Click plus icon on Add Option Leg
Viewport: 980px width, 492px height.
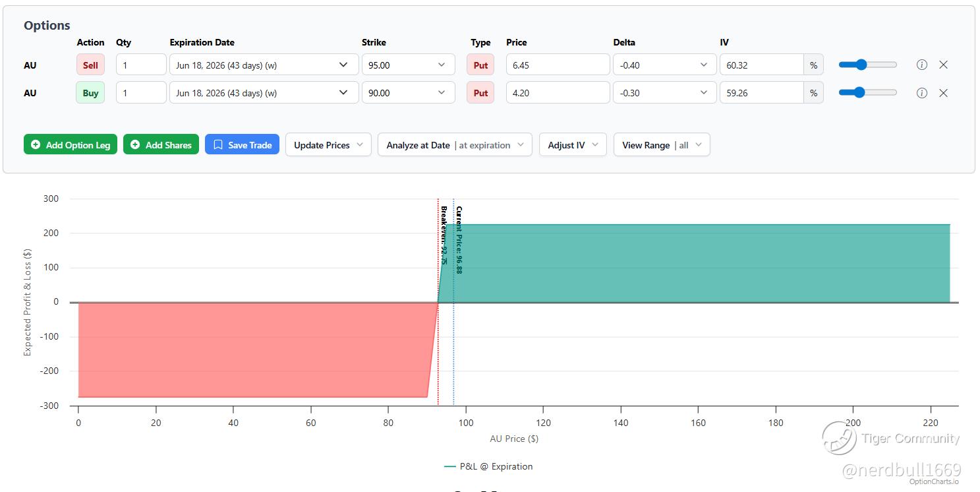(36, 144)
